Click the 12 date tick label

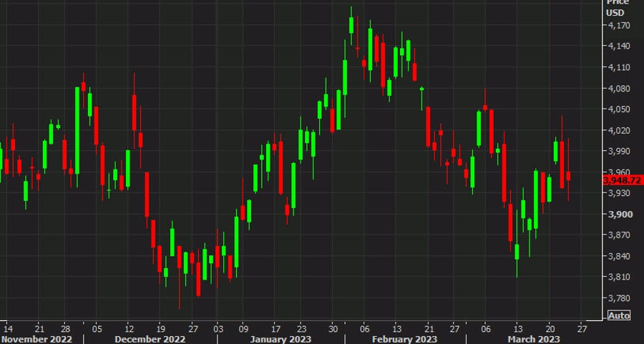128,329
